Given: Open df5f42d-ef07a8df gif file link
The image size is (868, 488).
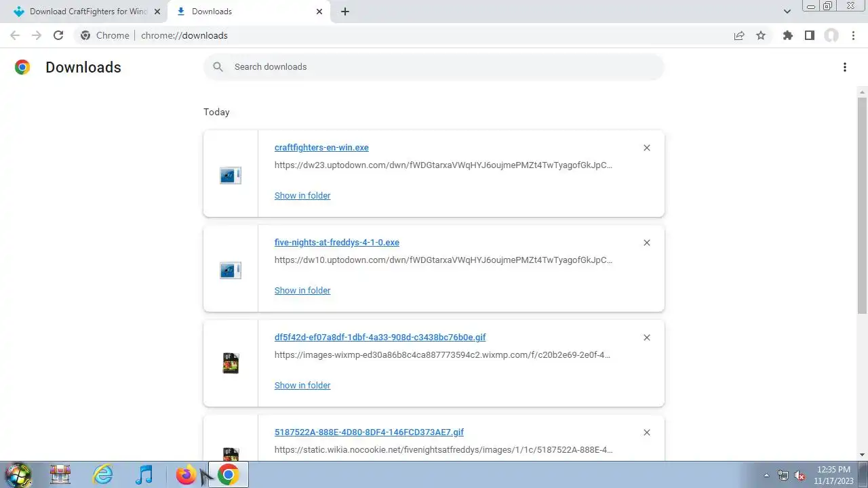Looking at the screenshot, I should [x=380, y=338].
